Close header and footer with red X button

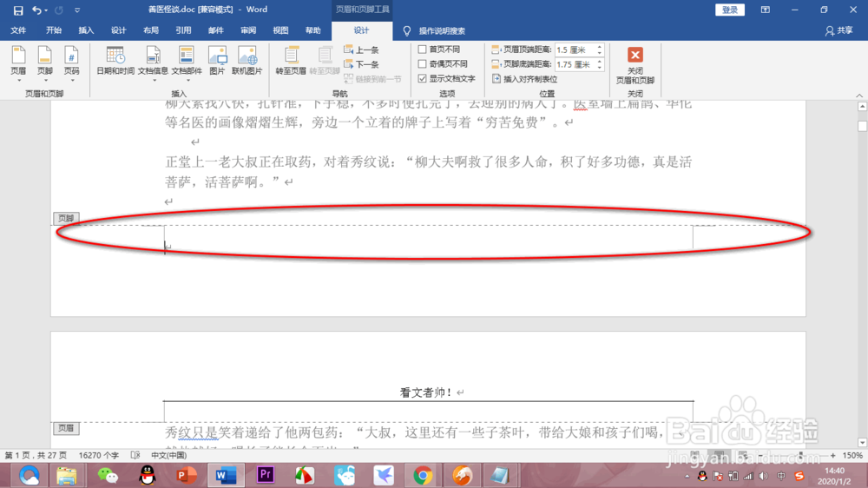coord(635,55)
